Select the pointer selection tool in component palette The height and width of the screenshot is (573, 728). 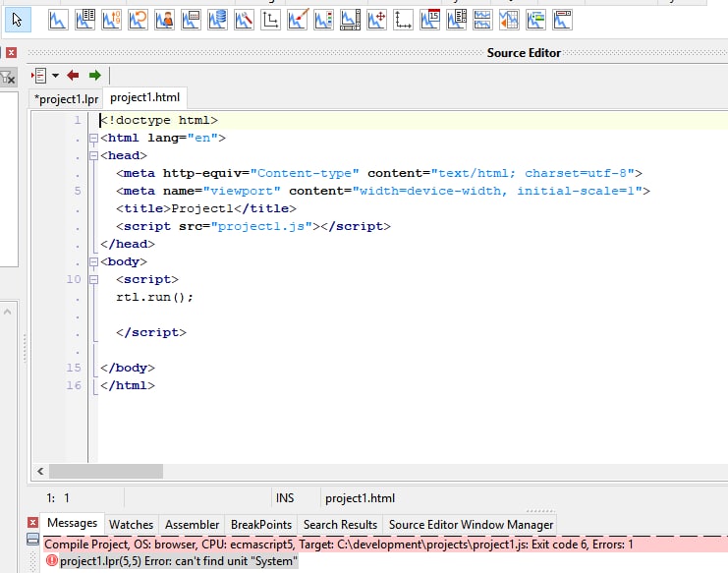click(18, 20)
